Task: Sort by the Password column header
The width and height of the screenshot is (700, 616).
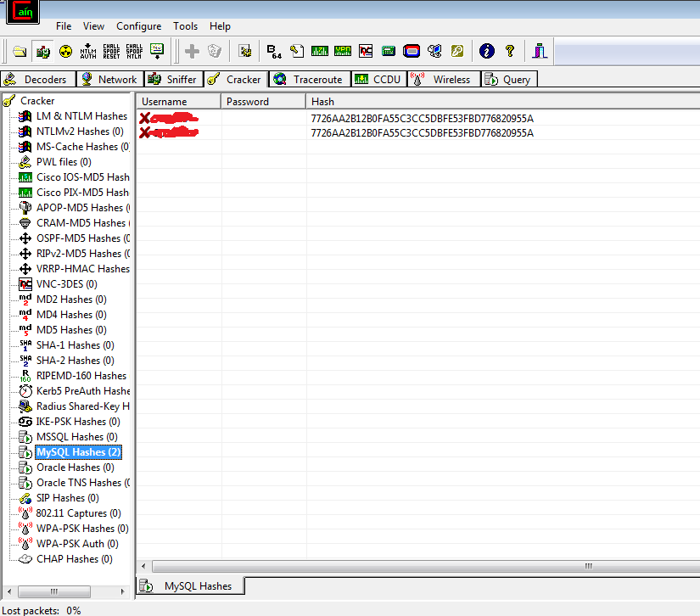Action: pos(263,101)
